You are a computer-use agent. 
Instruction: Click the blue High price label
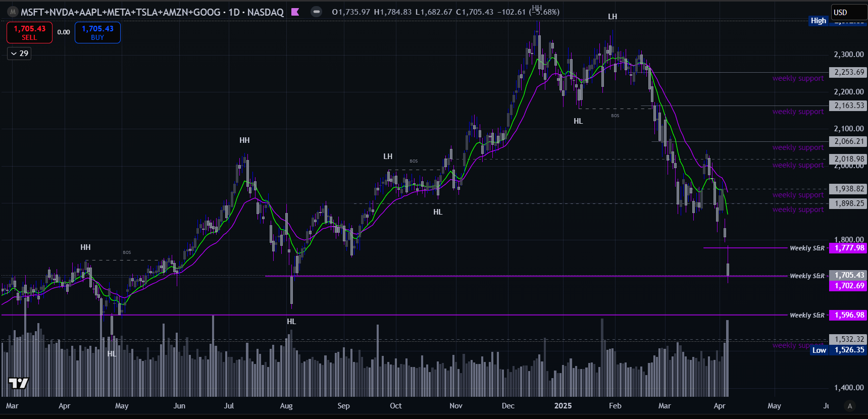pyautogui.click(x=819, y=21)
